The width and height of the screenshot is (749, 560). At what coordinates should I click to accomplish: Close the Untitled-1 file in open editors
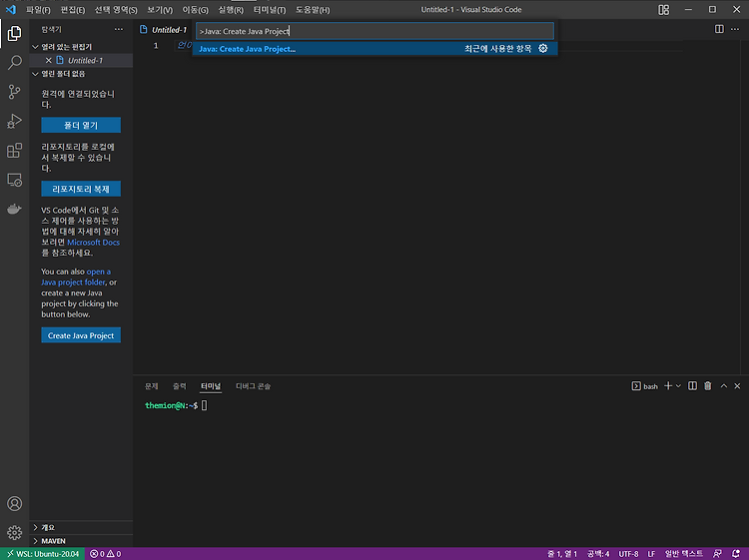[48, 60]
